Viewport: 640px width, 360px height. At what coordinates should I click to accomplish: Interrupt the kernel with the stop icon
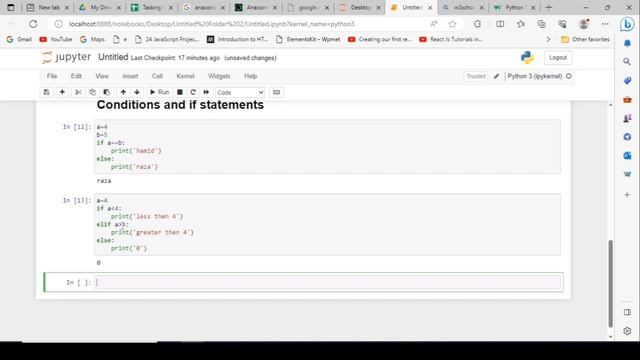180,92
